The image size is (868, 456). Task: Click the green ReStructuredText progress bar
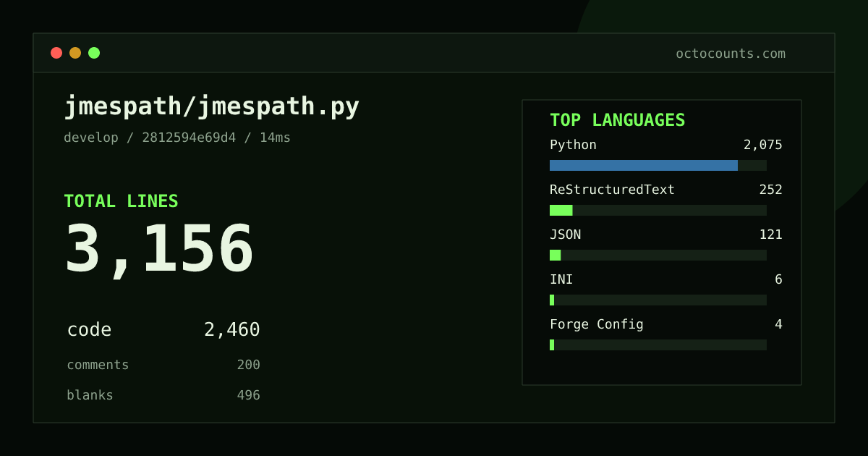point(561,210)
